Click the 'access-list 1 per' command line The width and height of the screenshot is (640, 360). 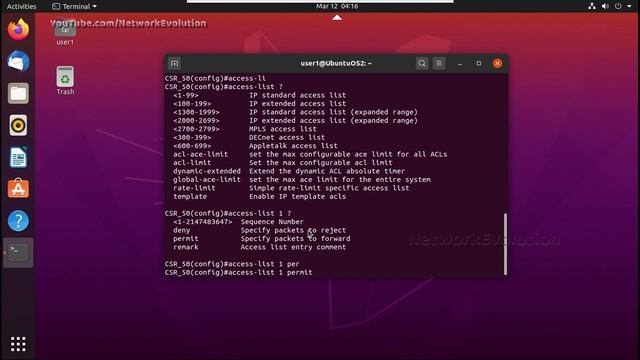[x=232, y=264]
